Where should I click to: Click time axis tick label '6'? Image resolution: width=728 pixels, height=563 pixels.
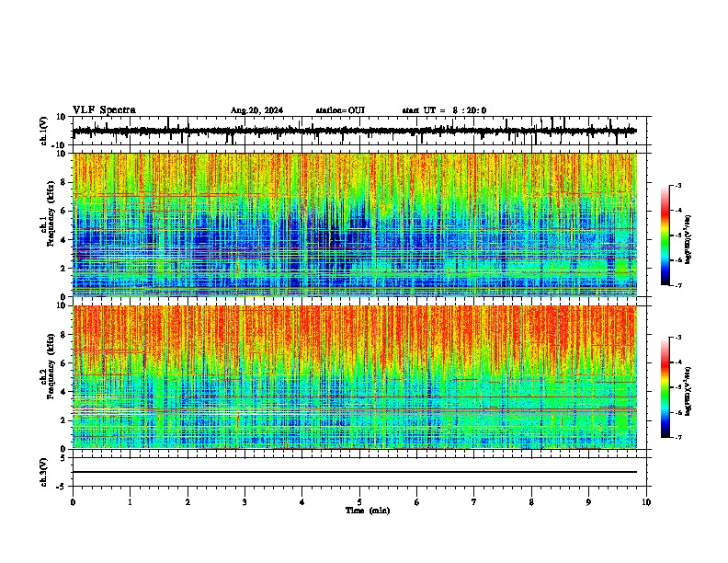click(x=417, y=502)
